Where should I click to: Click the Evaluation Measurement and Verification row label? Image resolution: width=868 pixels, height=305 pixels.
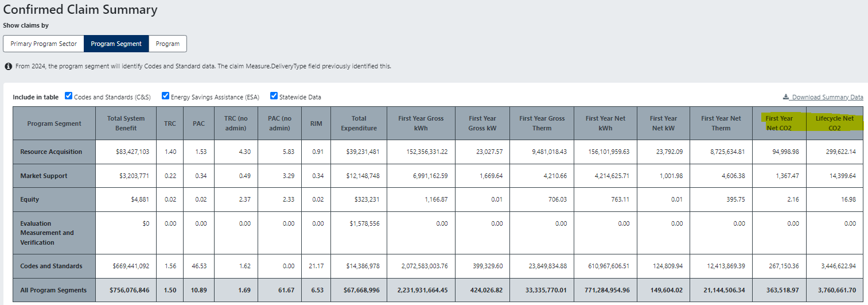point(47,233)
